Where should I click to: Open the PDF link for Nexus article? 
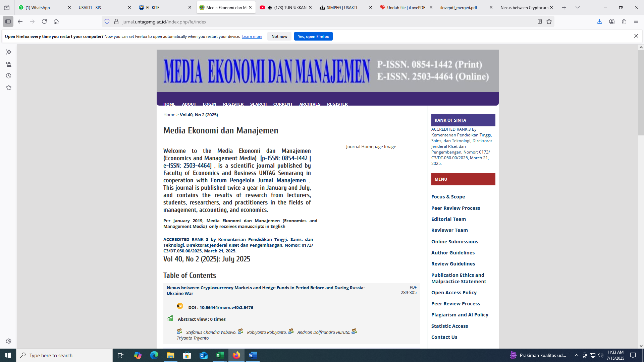coord(413,287)
